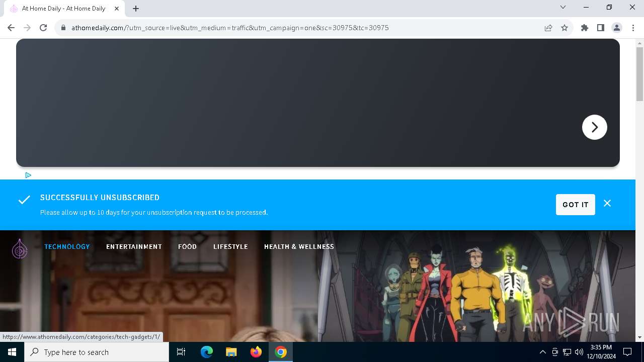The width and height of the screenshot is (644, 362).
Task: Open the Windows Start menu
Action: [x=12, y=352]
